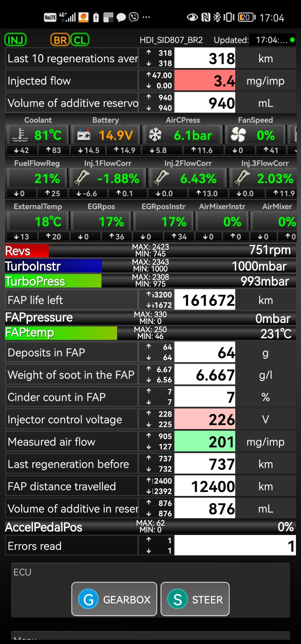Image resolution: width=301 pixels, height=644 pixels.
Task: Tap the Coolant 81°C value
Action: point(48,135)
